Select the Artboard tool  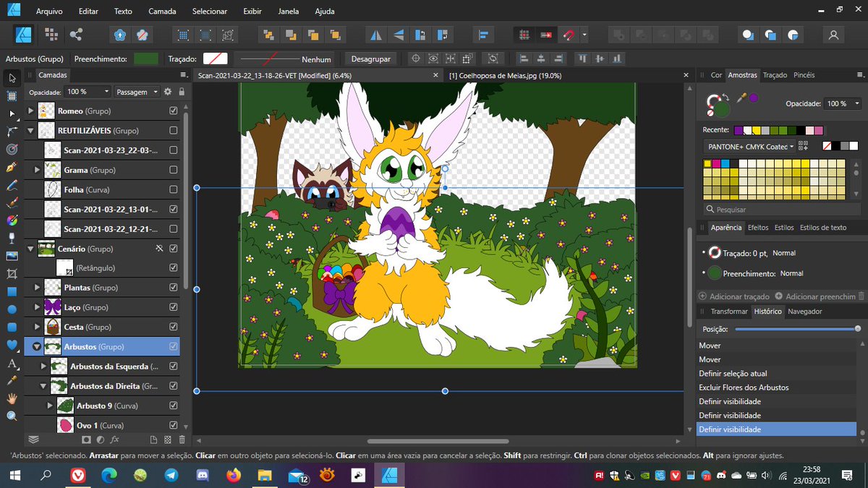click(x=12, y=95)
